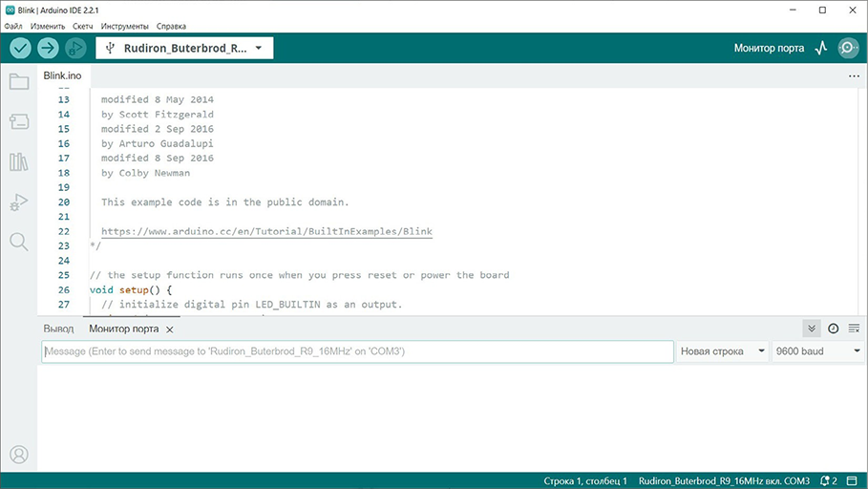
Task: Click the Монитор порта label in toolbar
Action: tap(769, 48)
